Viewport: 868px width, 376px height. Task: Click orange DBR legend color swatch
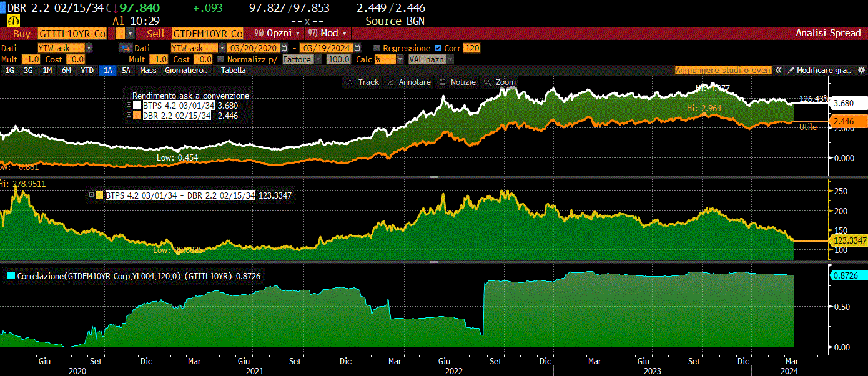[x=137, y=115]
